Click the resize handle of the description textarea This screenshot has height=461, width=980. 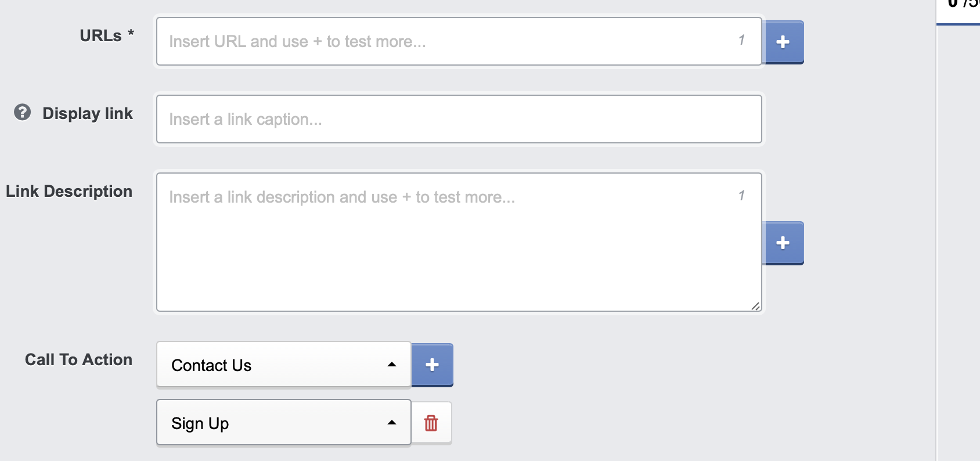click(756, 306)
